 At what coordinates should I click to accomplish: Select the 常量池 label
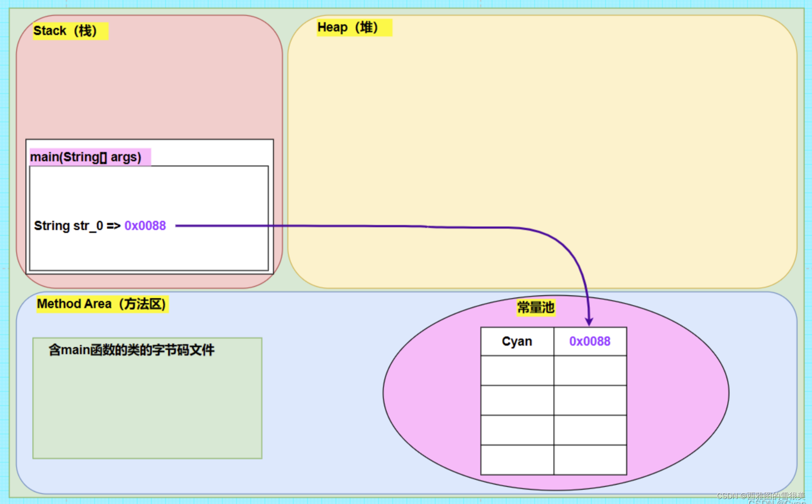click(536, 308)
